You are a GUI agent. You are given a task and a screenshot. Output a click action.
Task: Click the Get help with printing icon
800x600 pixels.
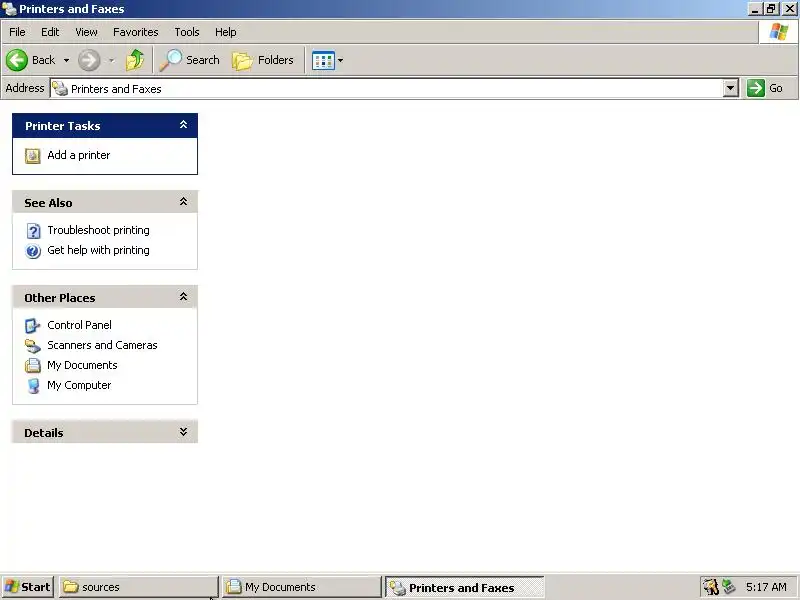coord(33,251)
